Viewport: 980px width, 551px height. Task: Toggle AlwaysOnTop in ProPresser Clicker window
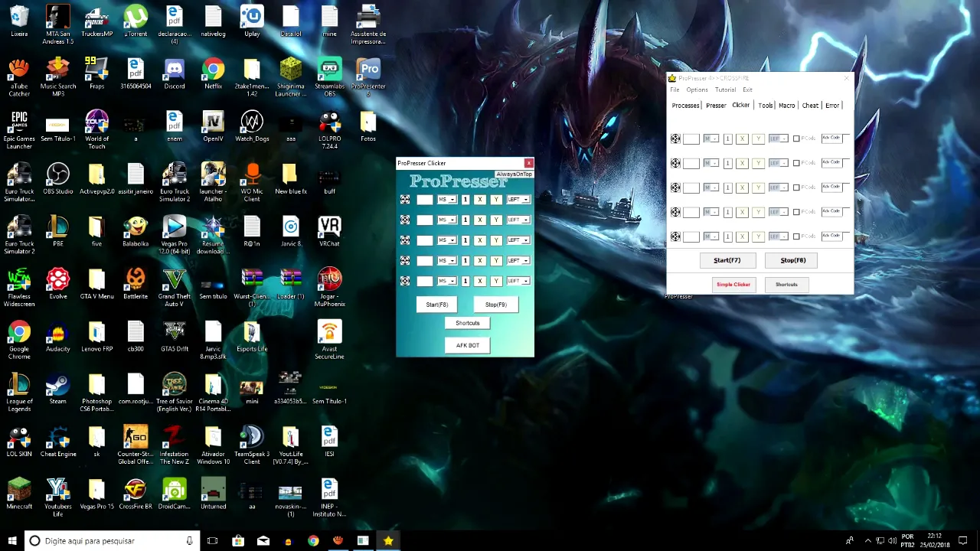[514, 174]
